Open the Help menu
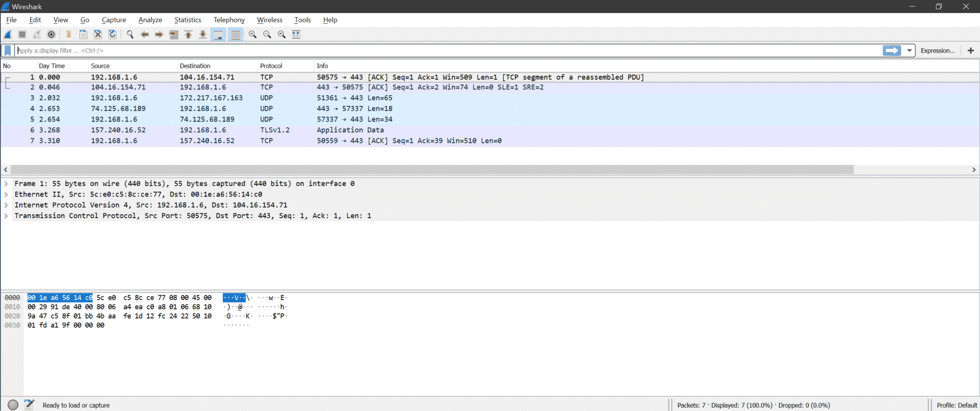 coord(330,20)
